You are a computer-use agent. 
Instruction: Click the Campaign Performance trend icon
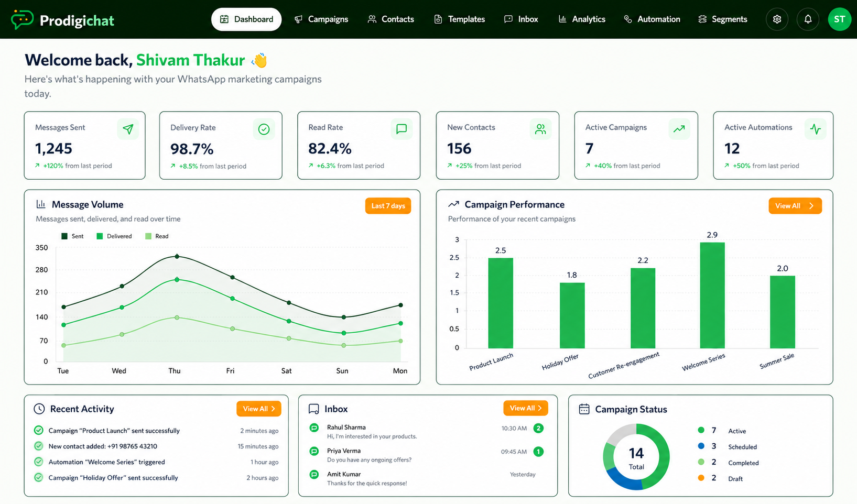click(x=453, y=204)
